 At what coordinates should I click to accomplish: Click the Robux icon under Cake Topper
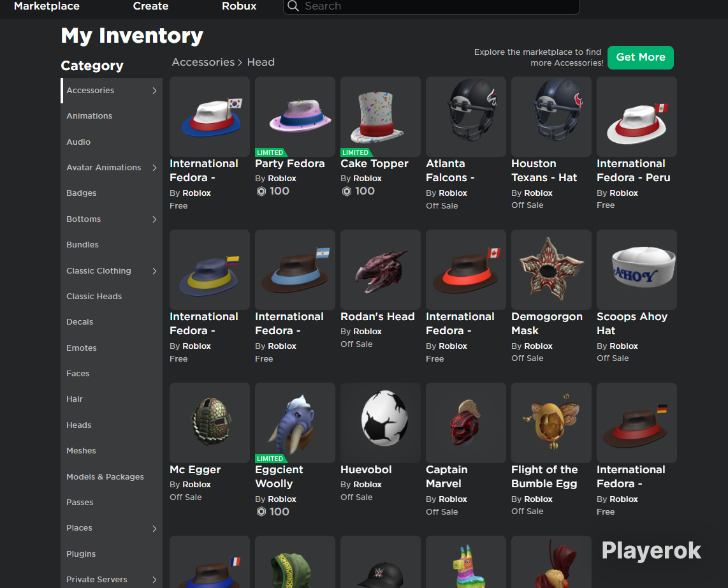(347, 191)
